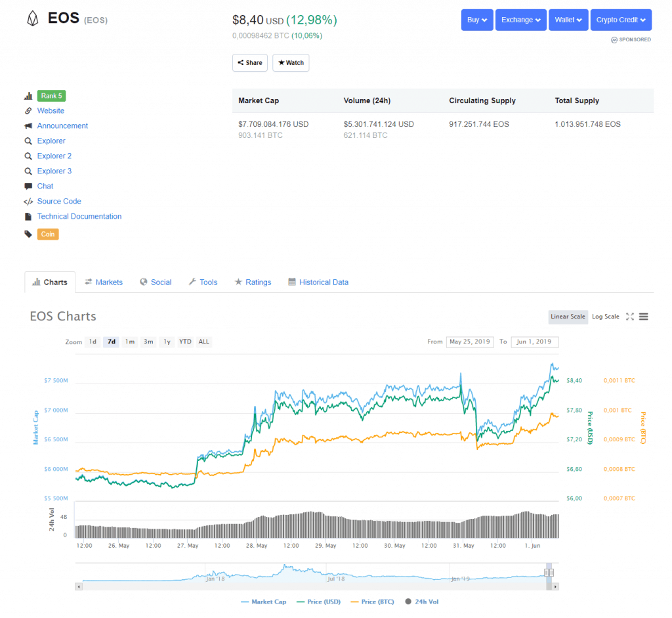Toggle 24h Vol series in legend
672x618 pixels.
pyautogui.click(x=422, y=602)
